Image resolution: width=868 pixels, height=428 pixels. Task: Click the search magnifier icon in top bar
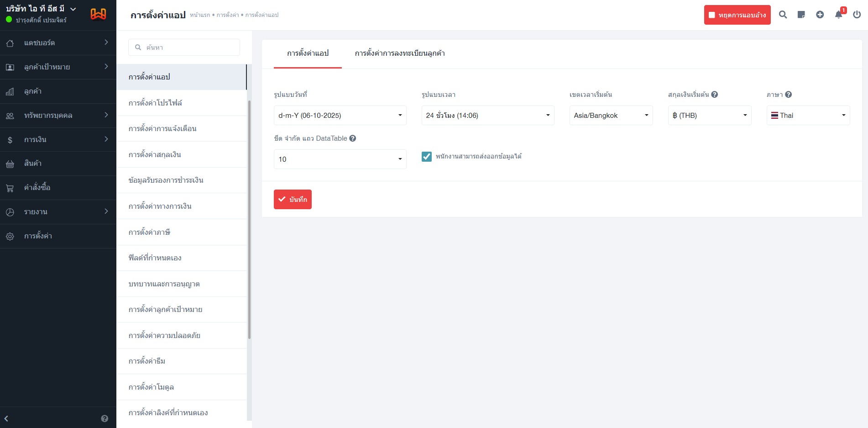click(783, 15)
